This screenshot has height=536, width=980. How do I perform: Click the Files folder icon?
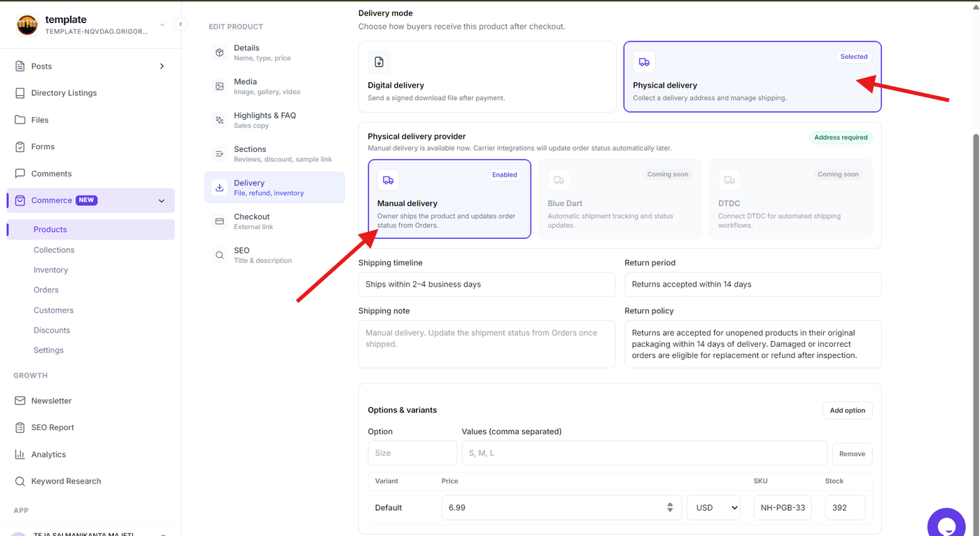click(20, 120)
